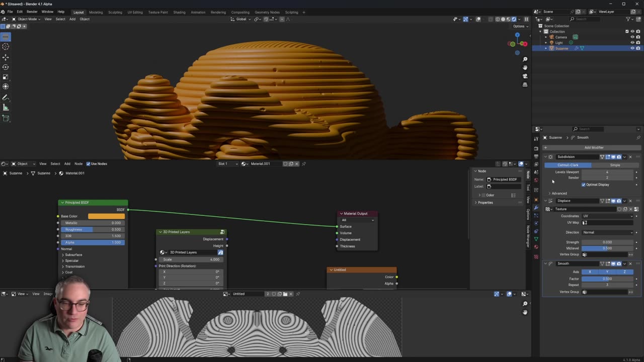Click the Add Modifier button
The width and height of the screenshot is (644, 362).
pos(591,148)
